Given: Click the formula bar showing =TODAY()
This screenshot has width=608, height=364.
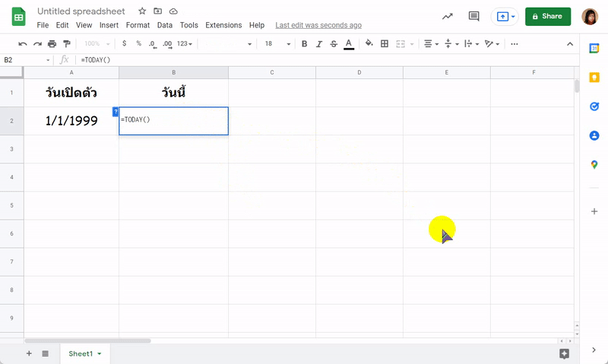Looking at the screenshot, I should 326,60.
